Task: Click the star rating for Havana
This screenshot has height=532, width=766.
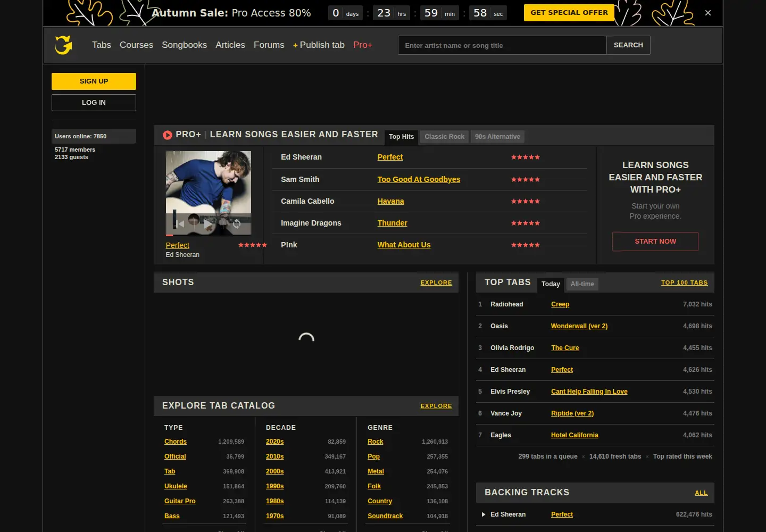Action: (525, 202)
